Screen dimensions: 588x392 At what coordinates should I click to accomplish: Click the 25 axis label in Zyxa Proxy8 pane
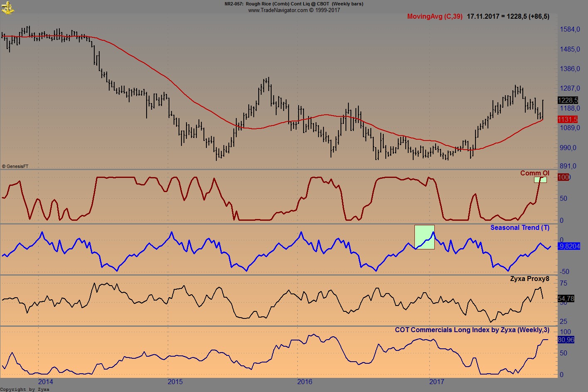(x=563, y=322)
